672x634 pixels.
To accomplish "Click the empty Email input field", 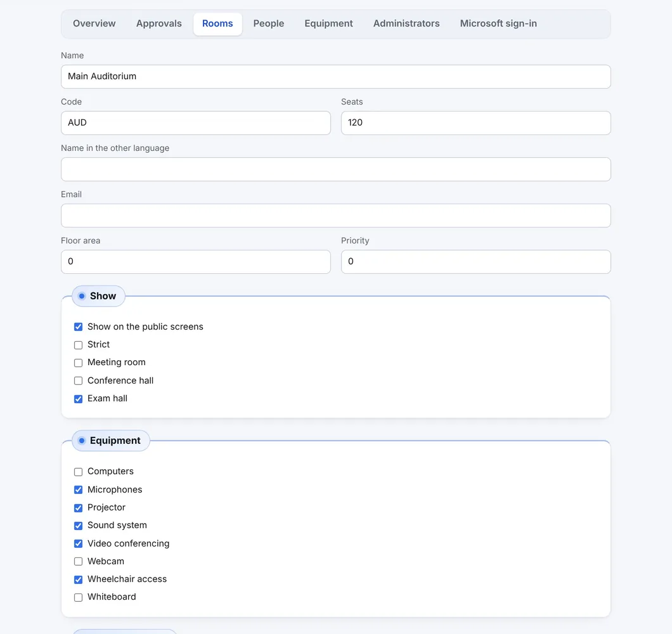I will click(x=335, y=216).
